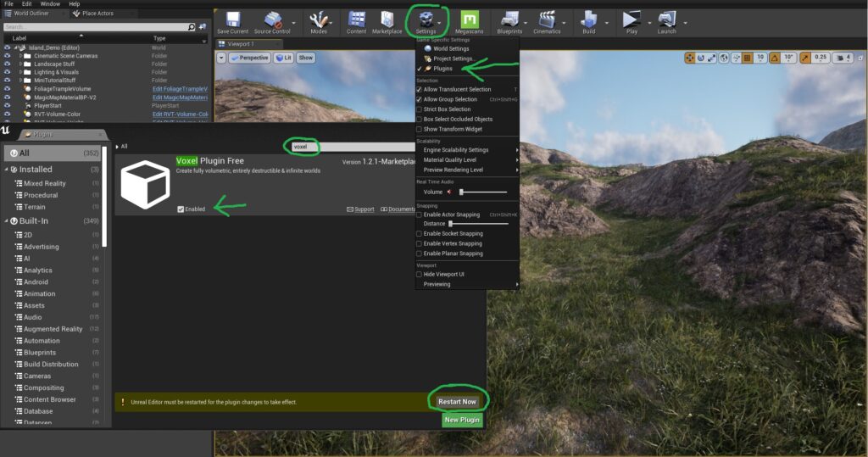The image size is (868, 457).
Task: Click the Launch toolbar icon
Action: coord(666,20)
